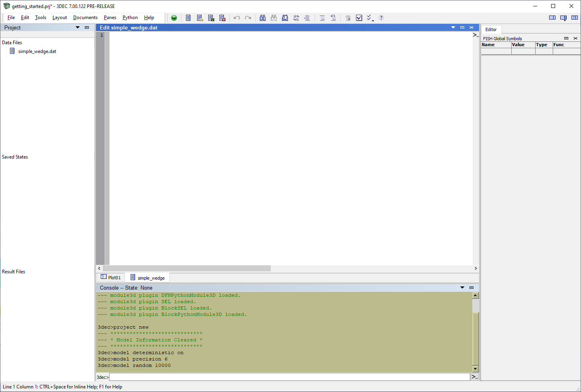Toggle the checkbox icon in the toolbar

(x=359, y=18)
